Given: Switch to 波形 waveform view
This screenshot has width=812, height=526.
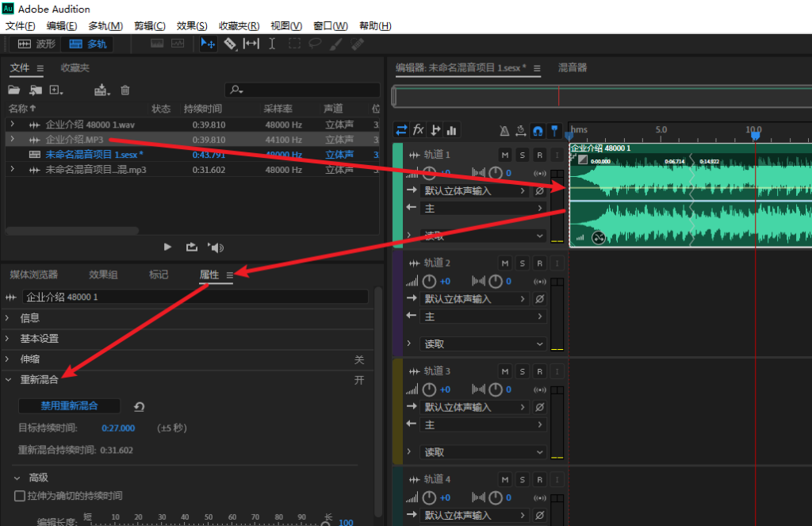Looking at the screenshot, I should (37, 44).
